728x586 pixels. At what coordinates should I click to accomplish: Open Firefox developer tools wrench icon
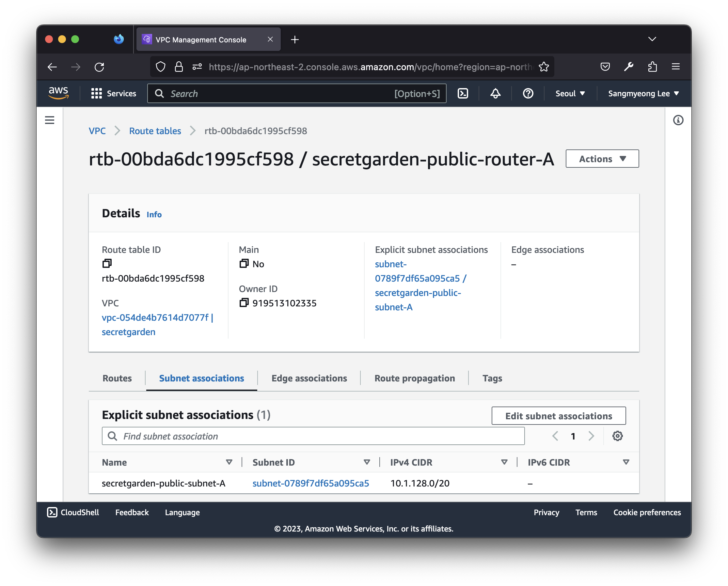628,67
